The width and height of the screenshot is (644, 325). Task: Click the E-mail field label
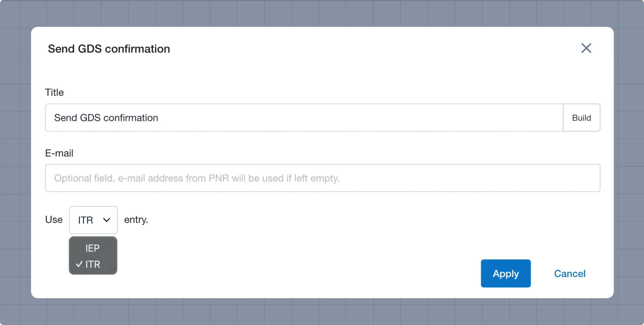pyautogui.click(x=59, y=153)
